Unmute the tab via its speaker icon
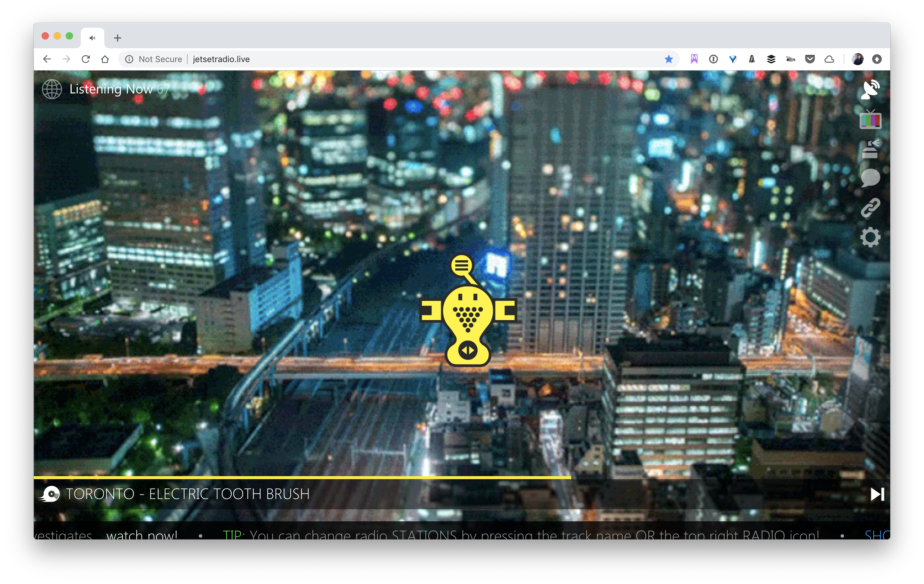The image size is (924, 584). (92, 37)
